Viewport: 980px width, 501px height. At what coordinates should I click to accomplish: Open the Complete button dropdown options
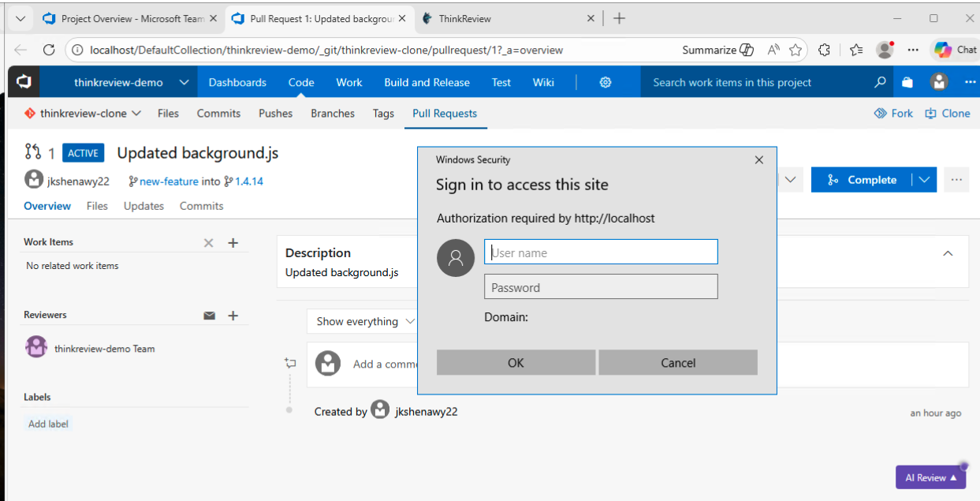pyautogui.click(x=922, y=180)
